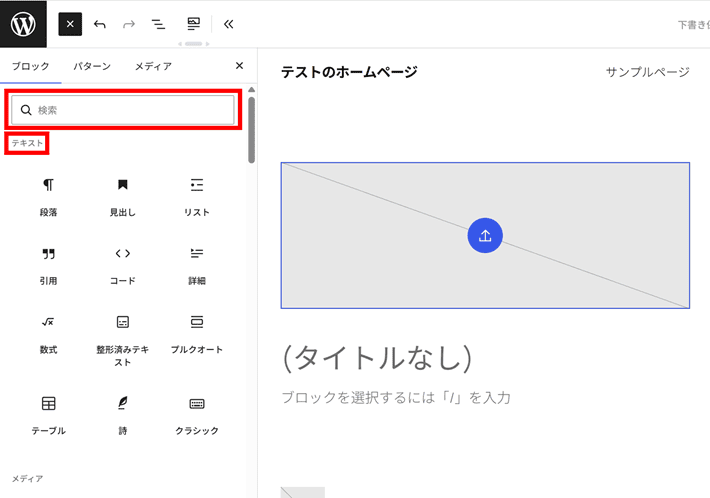The image size is (710, 498).
Task: Switch to the ブロック tab
Action: (30, 67)
